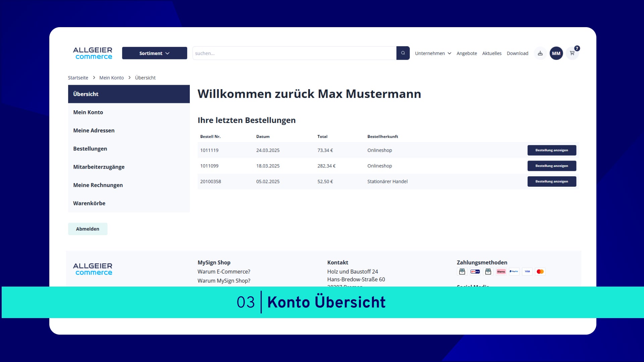Click the Abmelden button

pos(88,229)
